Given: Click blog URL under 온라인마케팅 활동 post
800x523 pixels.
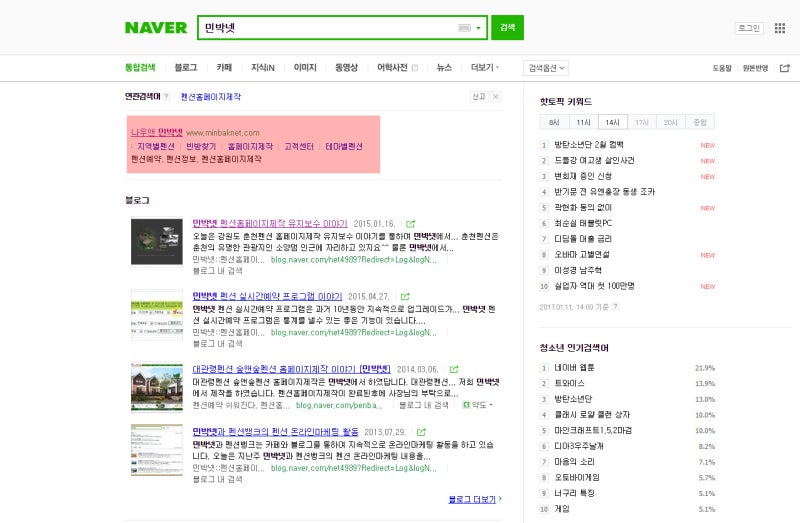Looking at the screenshot, I should tap(354, 468).
